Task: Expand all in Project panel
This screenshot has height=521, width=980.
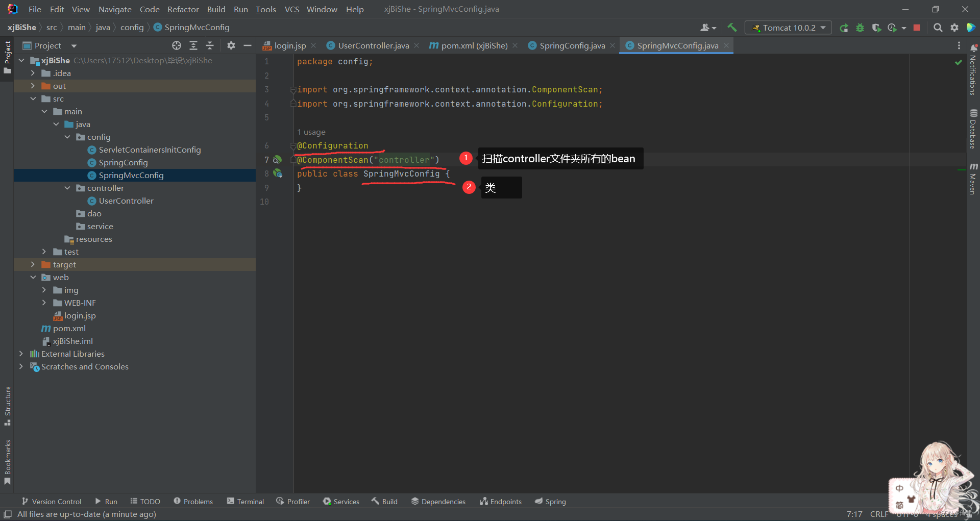Action: [193, 45]
